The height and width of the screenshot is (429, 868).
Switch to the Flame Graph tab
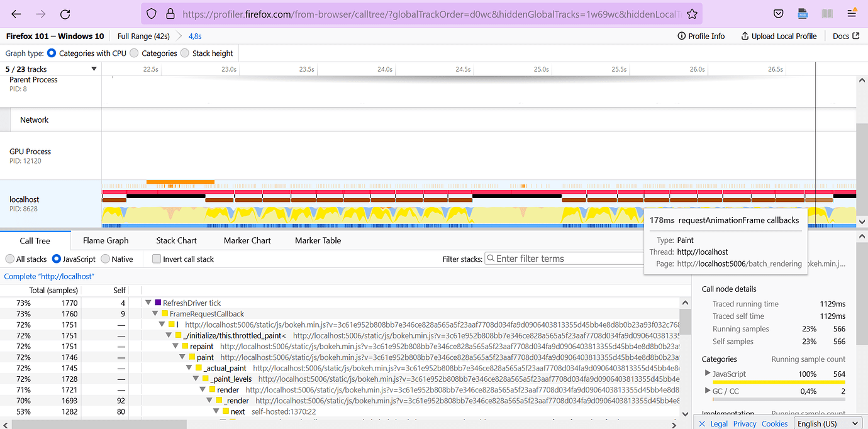106,240
